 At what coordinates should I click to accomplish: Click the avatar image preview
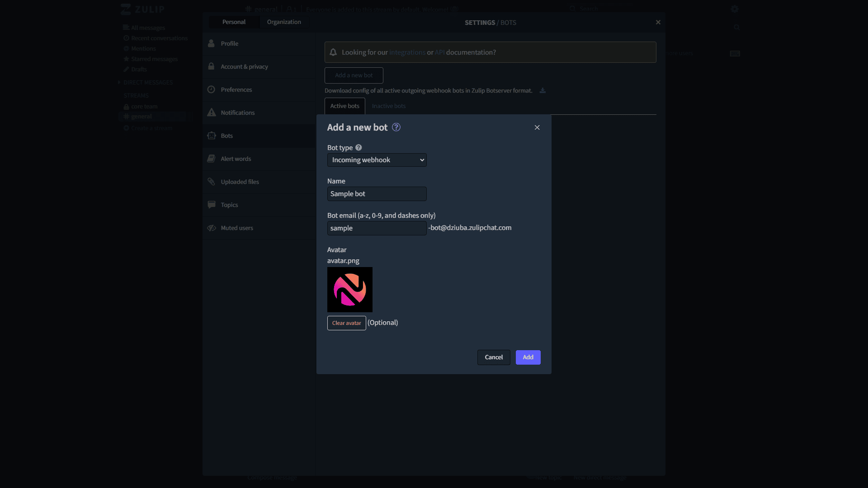[x=350, y=290]
